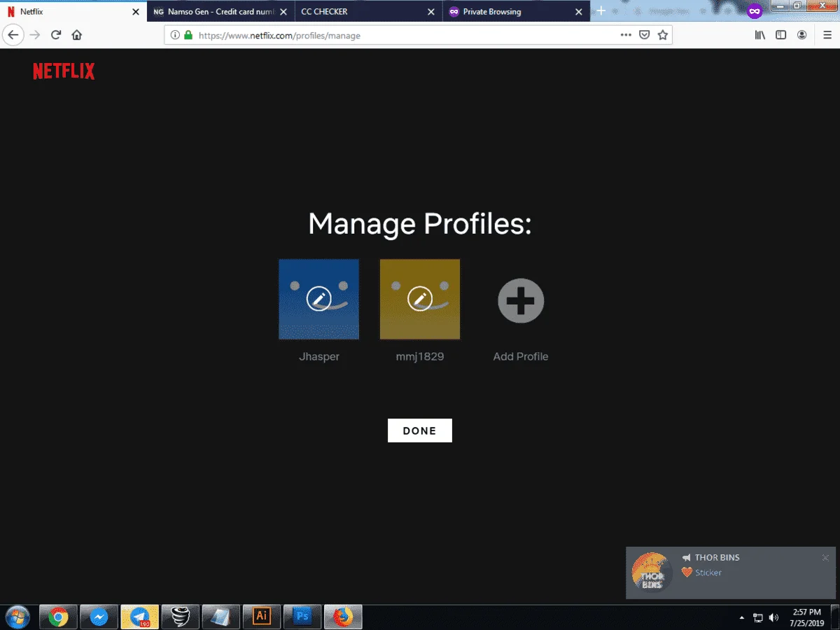Open the Firefox account icon
The width and height of the screenshot is (840, 630).
point(802,35)
